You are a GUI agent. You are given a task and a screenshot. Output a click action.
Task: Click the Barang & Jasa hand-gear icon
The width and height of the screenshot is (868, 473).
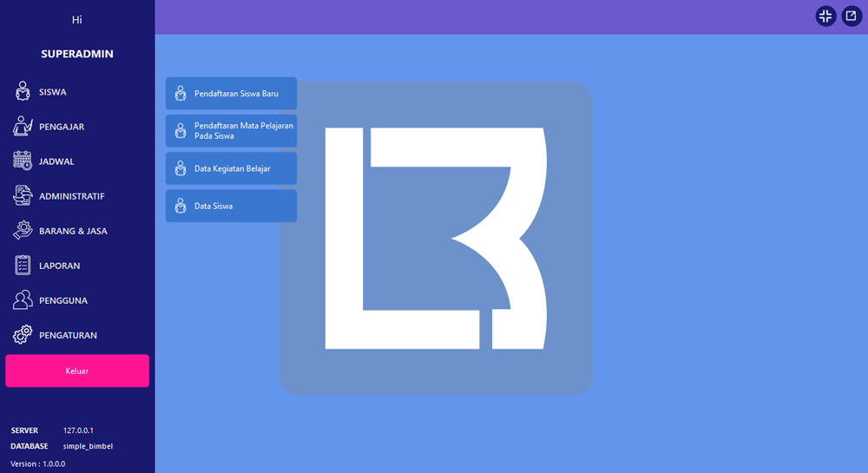tap(23, 231)
